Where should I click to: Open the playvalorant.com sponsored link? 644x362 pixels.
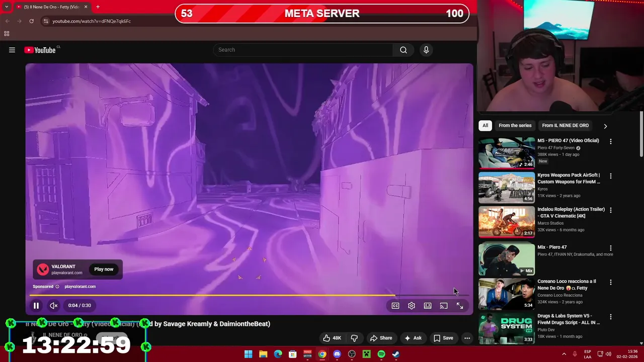click(80, 287)
